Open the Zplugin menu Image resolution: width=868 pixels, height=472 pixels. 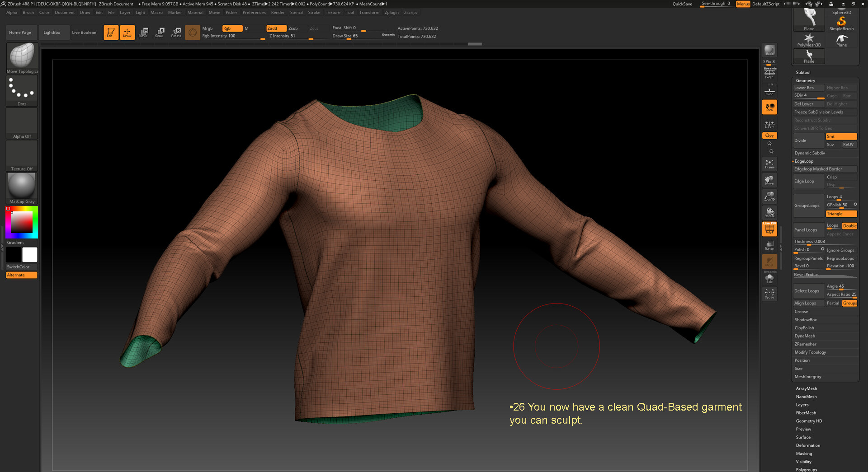[392, 12]
